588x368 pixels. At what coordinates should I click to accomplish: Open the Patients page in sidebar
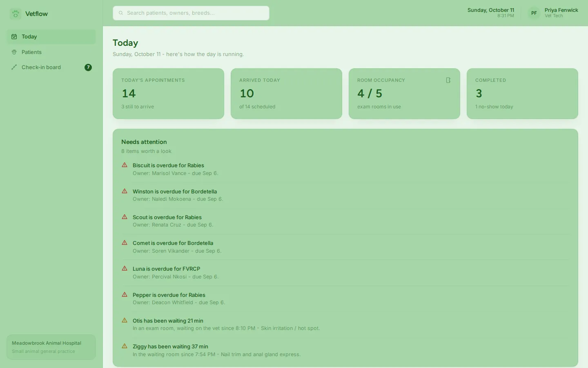tap(51, 52)
